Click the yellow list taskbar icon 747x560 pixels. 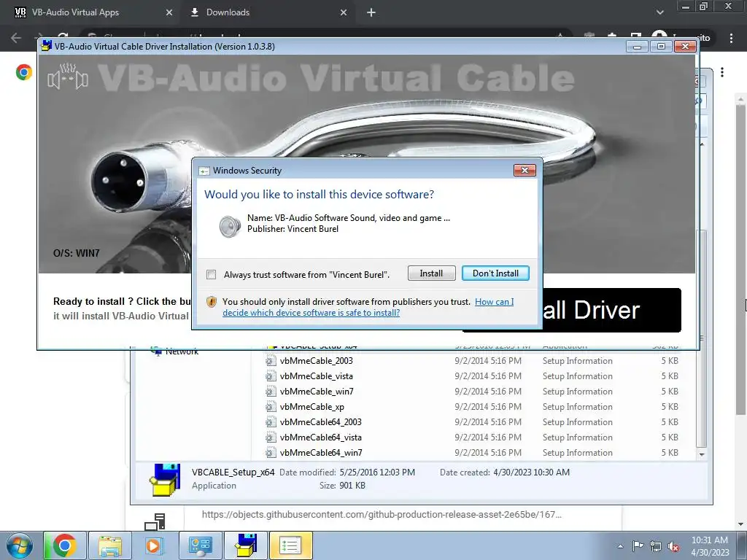click(x=290, y=545)
